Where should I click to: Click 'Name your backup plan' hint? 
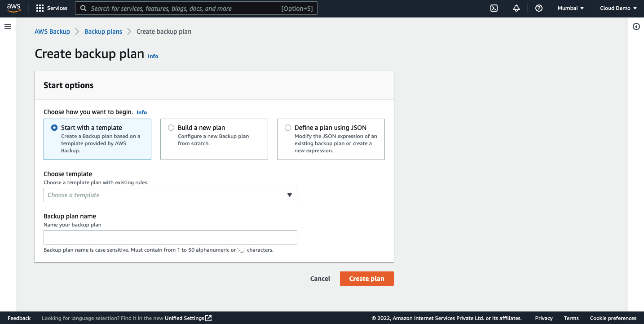[x=72, y=225]
